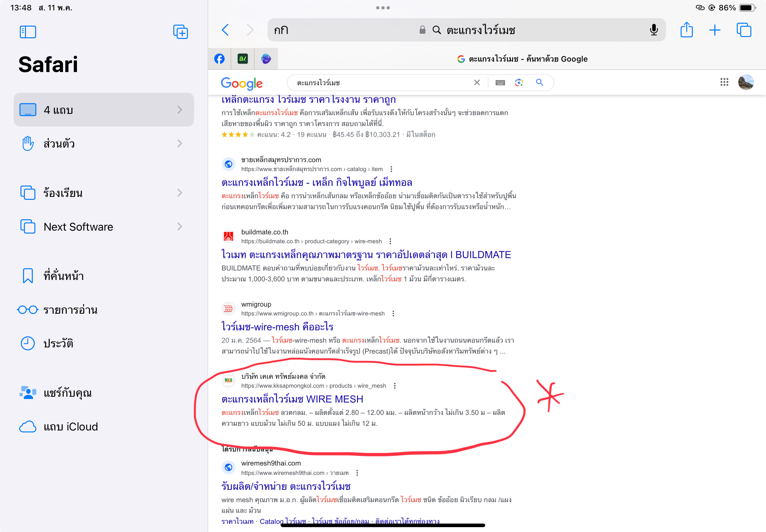The image size is (766, 532).
Task: Switch to the pinned Facebook tab
Action: [x=219, y=59]
